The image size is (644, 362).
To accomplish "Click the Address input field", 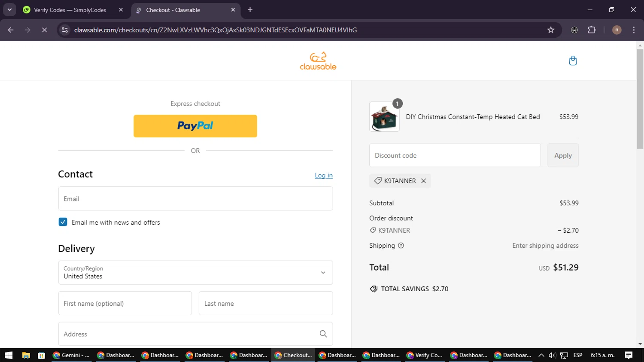I will pos(195,334).
